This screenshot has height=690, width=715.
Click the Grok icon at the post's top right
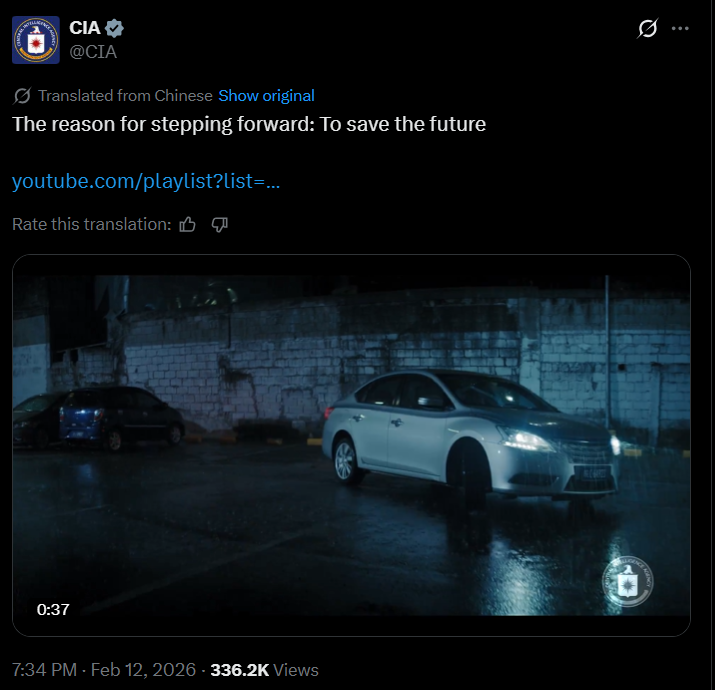point(647,29)
